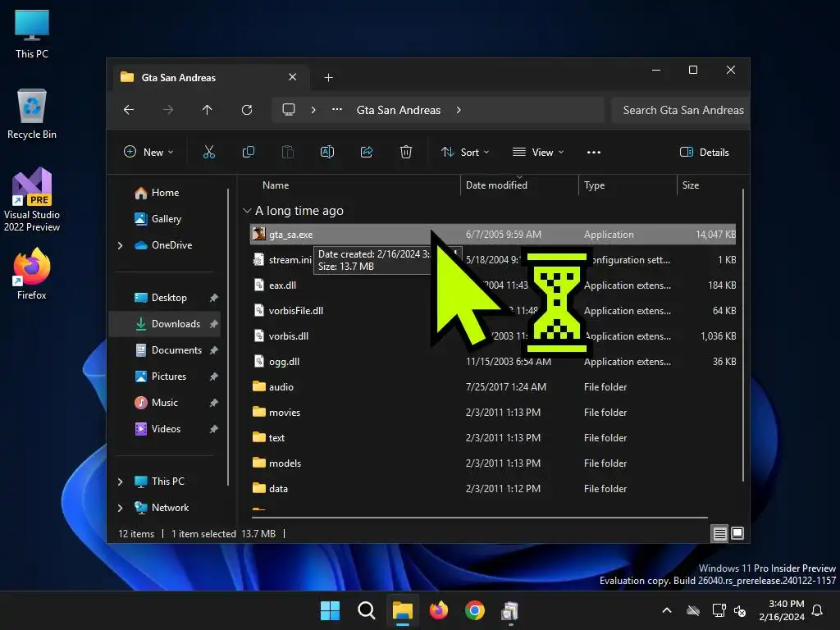Close the Gta San Andreas tab

[x=293, y=77]
